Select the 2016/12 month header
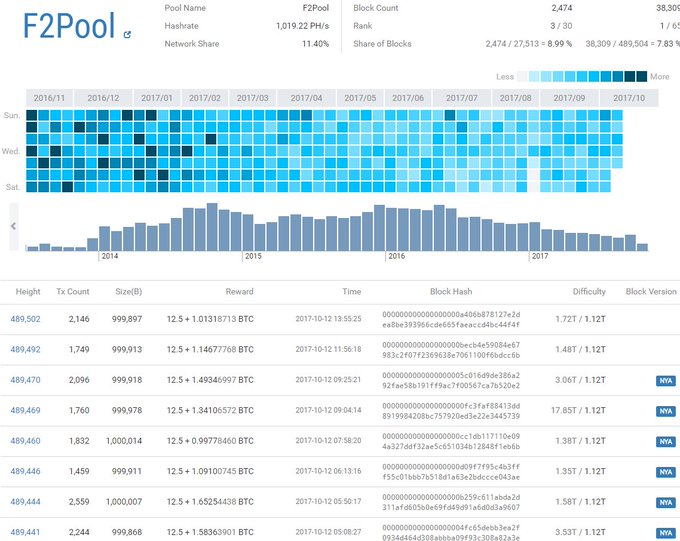 103,98
